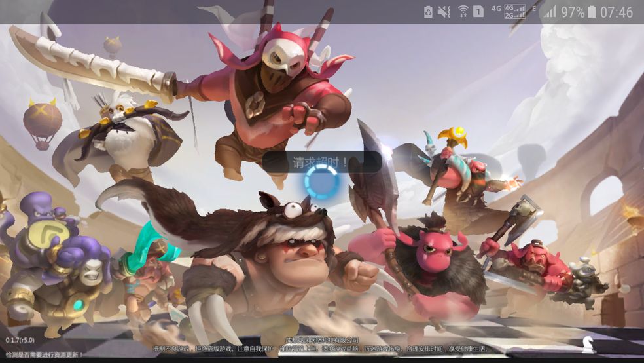Tap the muted vibrate sound icon
The width and height of the screenshot is (644, 363).
(x=444, y=12)
